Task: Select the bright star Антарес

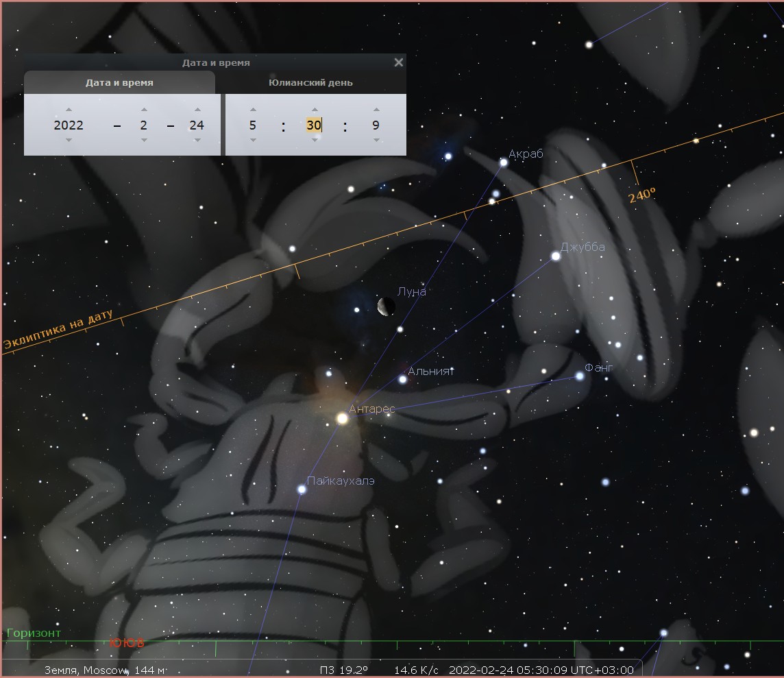Action: click(x=342, y=417)
